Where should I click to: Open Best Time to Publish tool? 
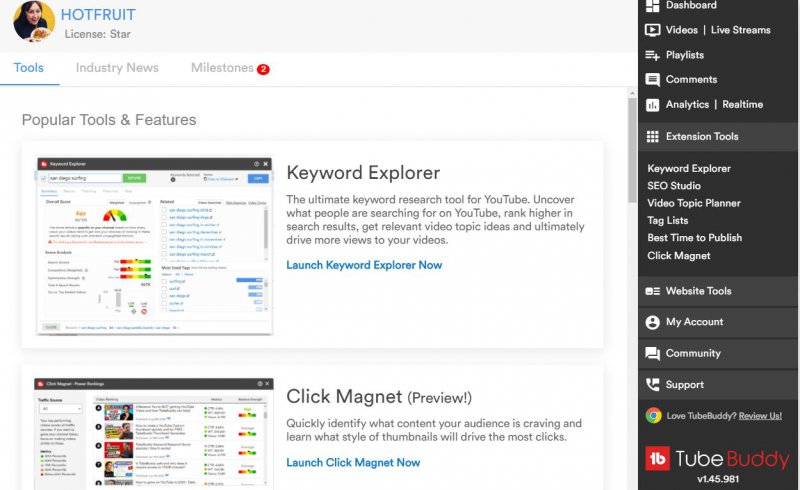694,238
